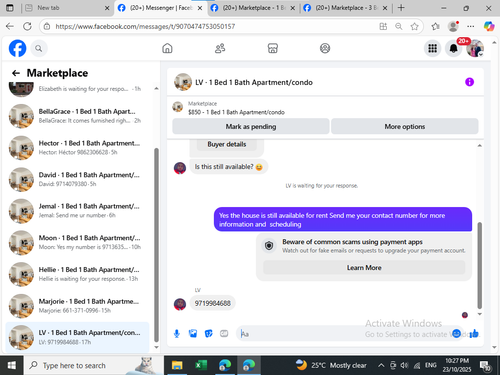This screenshot has width=500, height=375.
Task: Open Elizabeth waiting conversation
Action: 77,89
